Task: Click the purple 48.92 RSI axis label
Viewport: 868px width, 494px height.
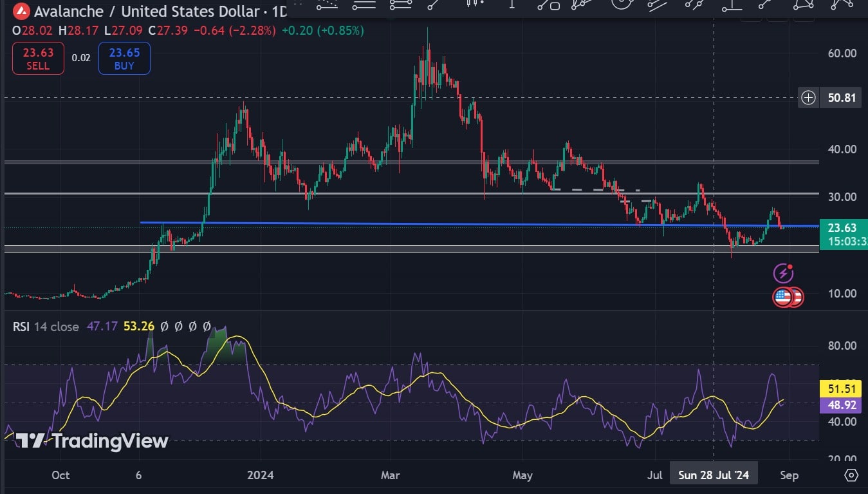Action: point(842,404)
